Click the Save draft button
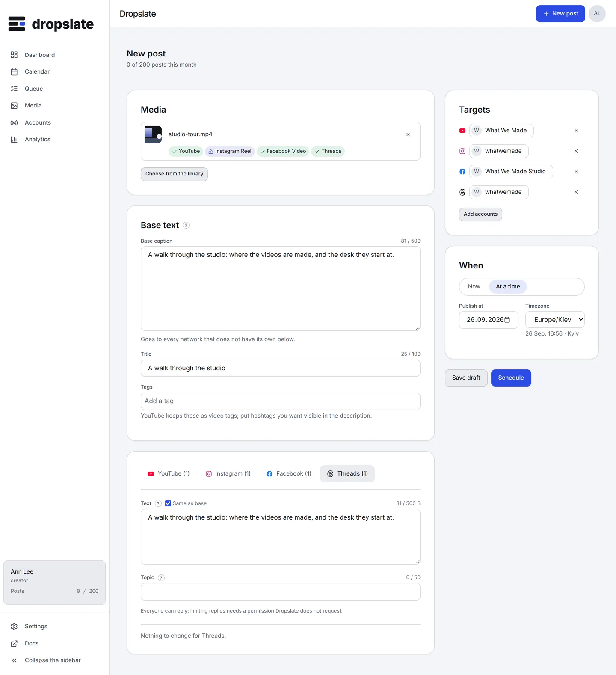The height and width of the screenshot is (675, 616). coord(466,378)
